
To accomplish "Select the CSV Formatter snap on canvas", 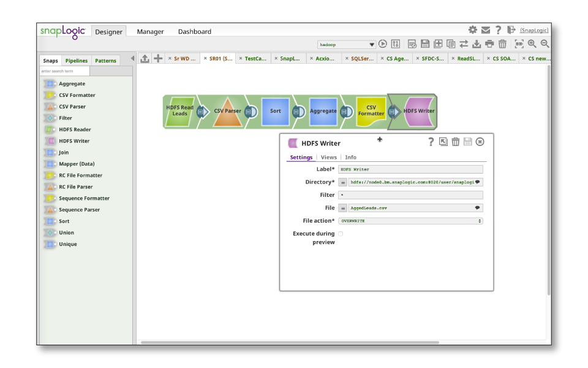I will pos(371,111).
